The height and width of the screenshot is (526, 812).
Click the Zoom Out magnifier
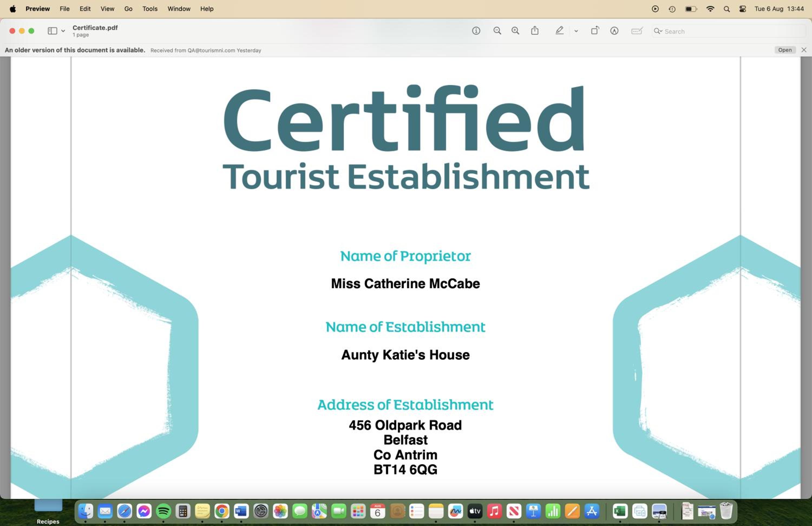pyautogui.click(x=497, y=31)
